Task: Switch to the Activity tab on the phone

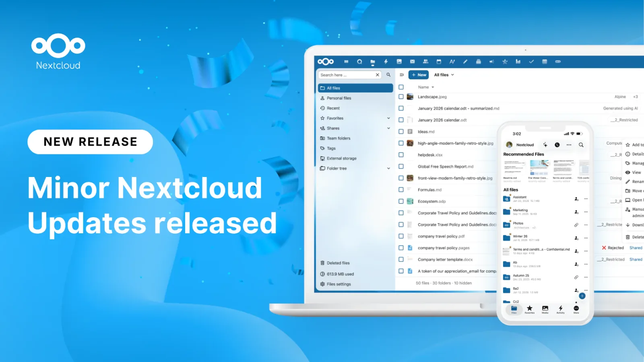Action: pos(561,309)
